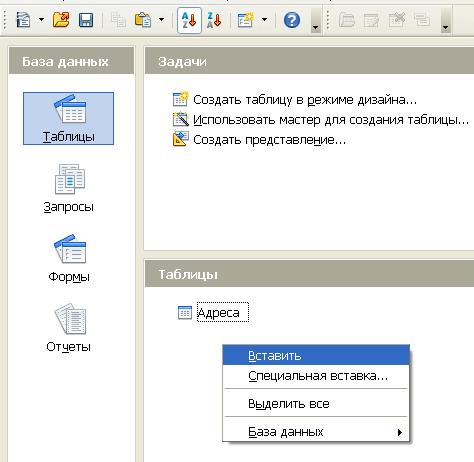This screenshot has height=462, width=474.
Task: Open the dropdown arrow next to the form icon
Action: coord(264,20)
